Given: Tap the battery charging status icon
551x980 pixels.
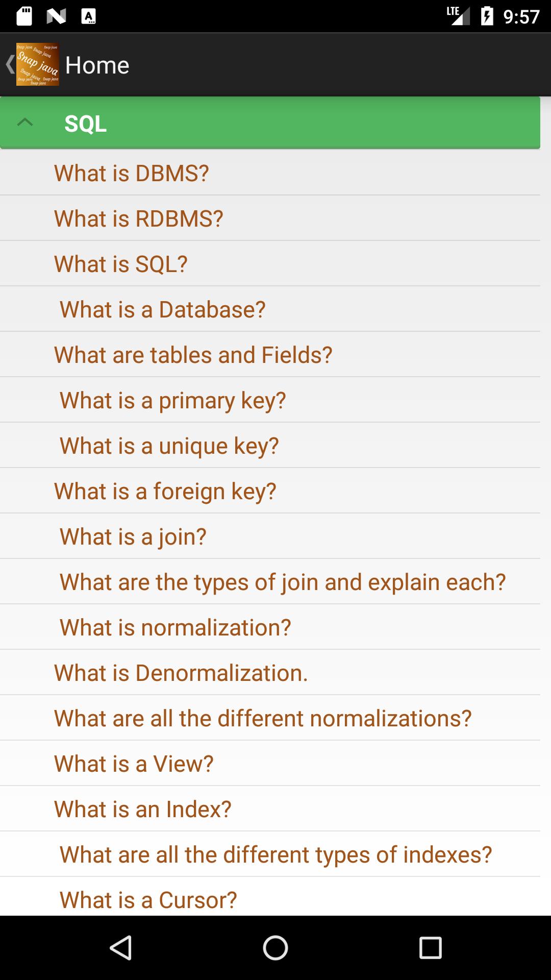Looking at the screenshot, I should pos(487,16).
